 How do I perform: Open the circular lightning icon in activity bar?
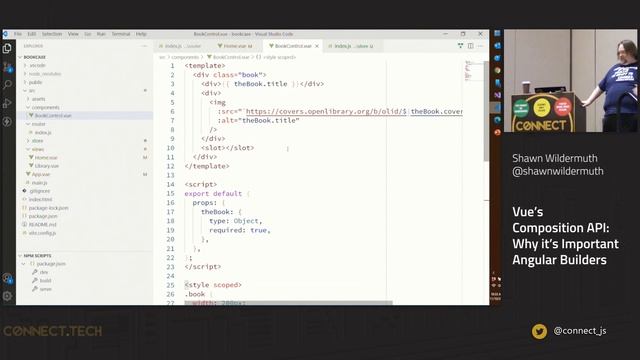tap(7, 121)
